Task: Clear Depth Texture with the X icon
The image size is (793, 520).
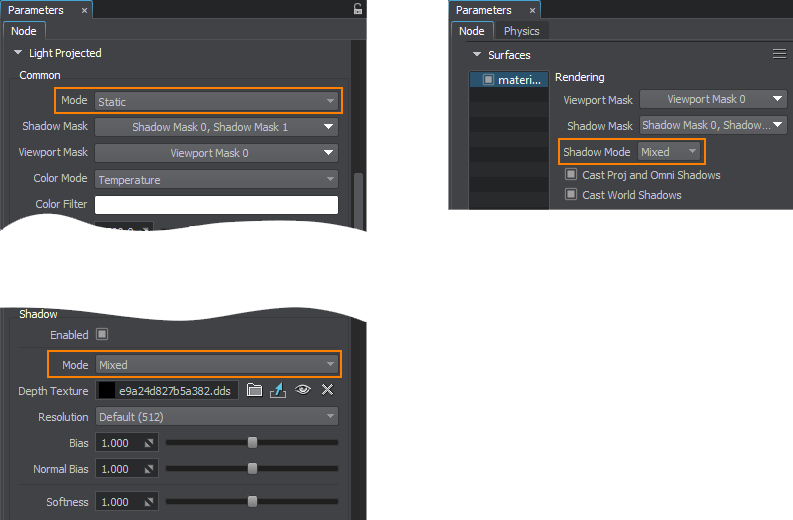Action: pos(328,389)
